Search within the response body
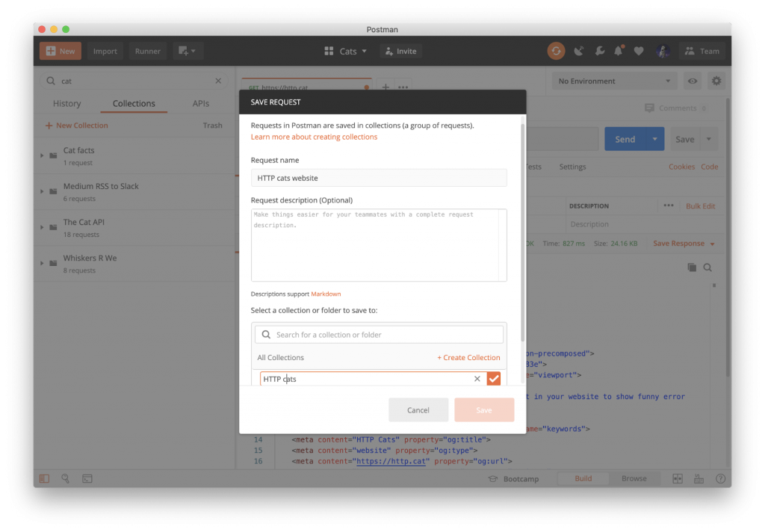765x532 pixels. 707,267
